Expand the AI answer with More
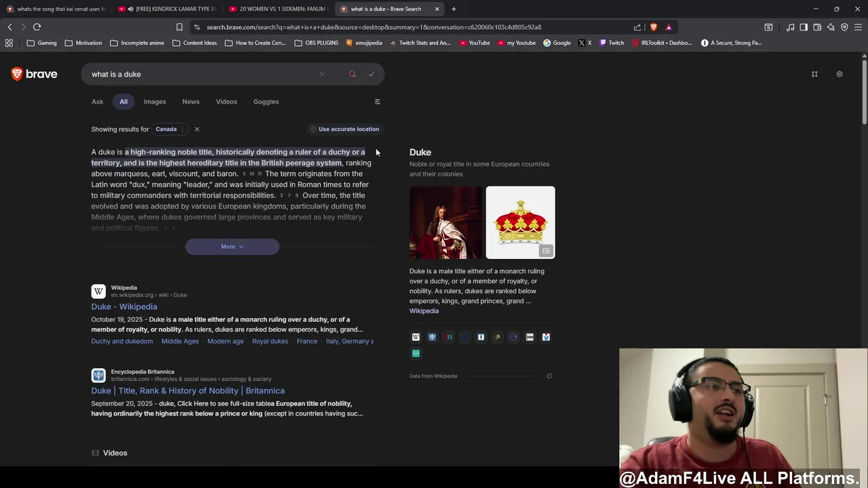 point(232,247)
